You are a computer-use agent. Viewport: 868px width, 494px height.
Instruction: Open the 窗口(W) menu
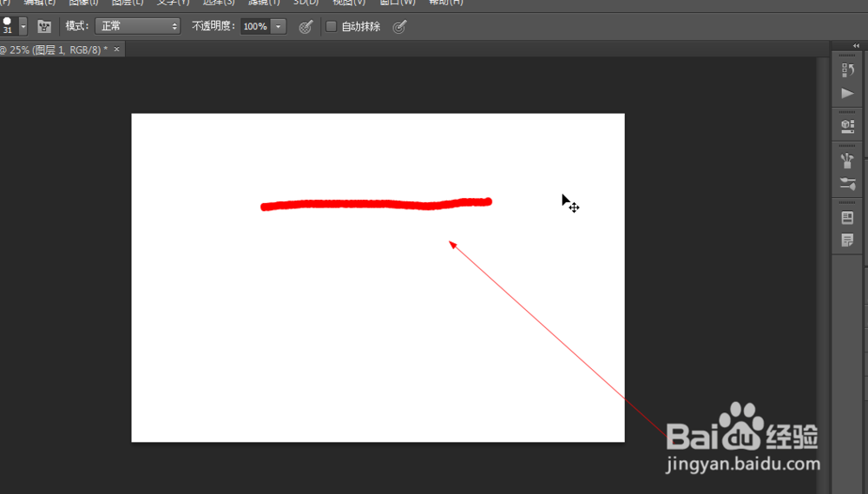[x=398, y=3]
